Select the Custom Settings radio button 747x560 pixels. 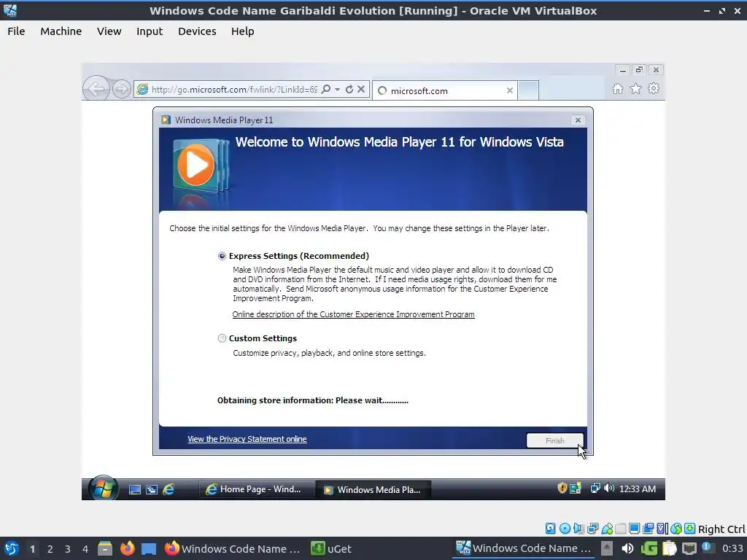click(222, 338)
